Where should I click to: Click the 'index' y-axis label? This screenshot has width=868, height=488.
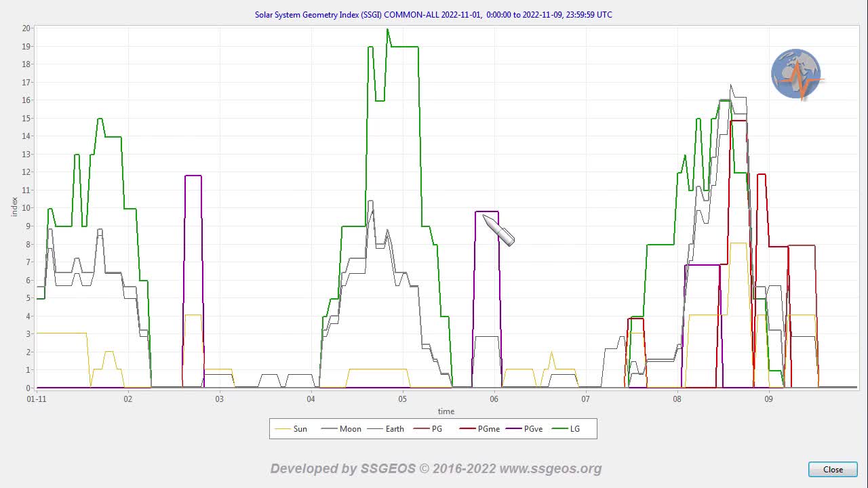pyautogui.click(x=15, y=207)
